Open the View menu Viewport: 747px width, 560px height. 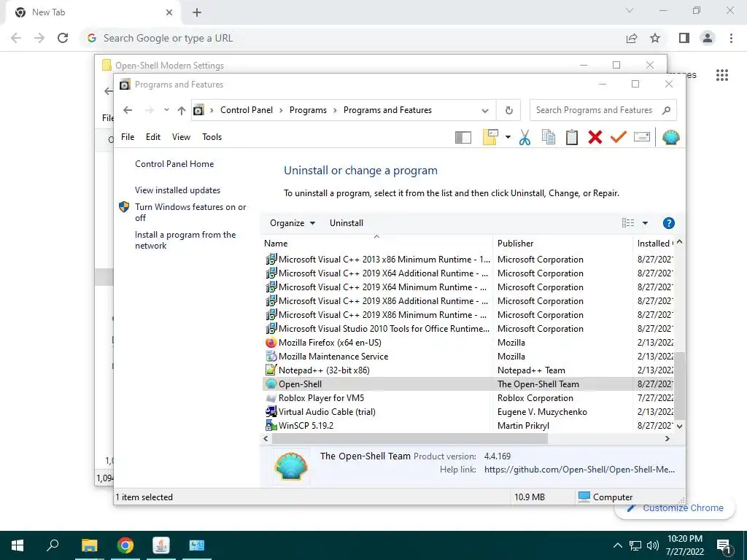pyautogui.click(x=181, y=137)
